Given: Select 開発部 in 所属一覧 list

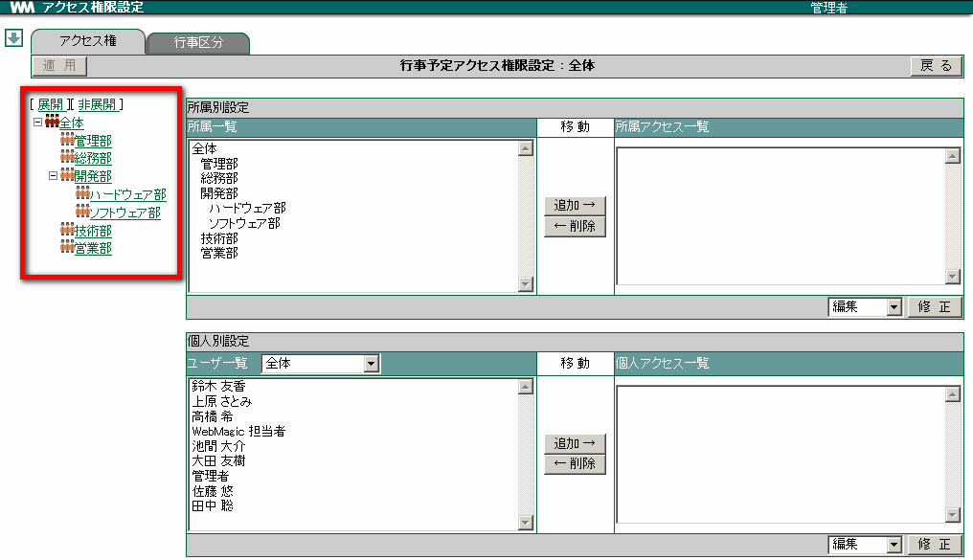Looking at the screenshot, I should [219, 192].
